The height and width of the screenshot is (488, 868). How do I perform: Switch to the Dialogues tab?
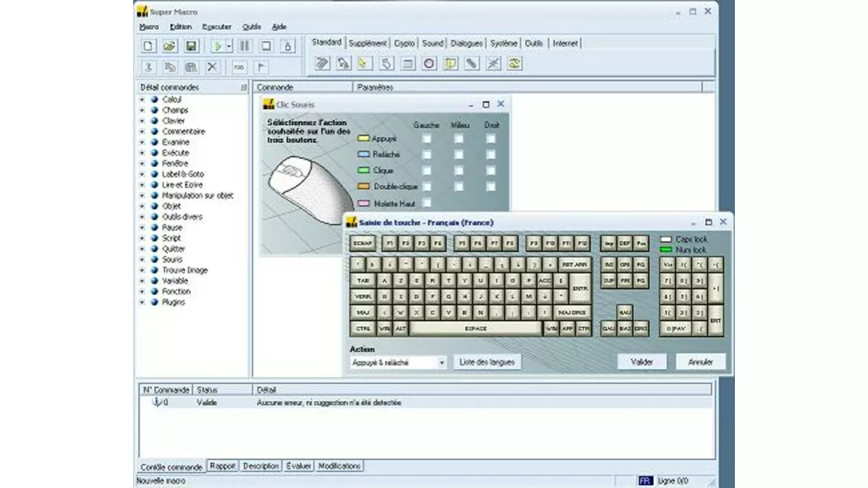467,43
